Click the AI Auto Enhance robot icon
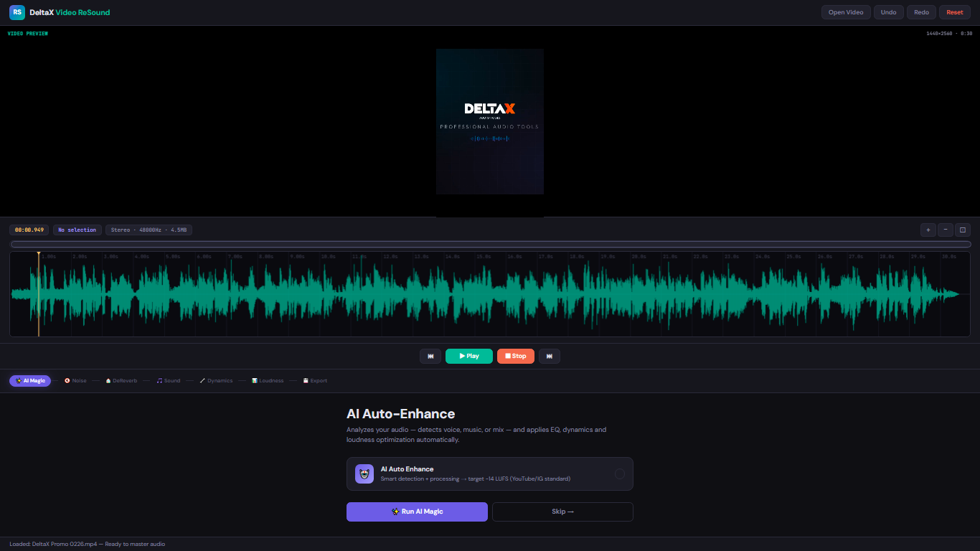 [364, 474]
